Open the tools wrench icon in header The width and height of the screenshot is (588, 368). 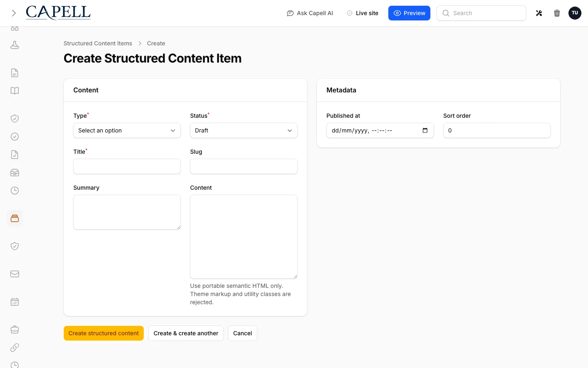(539, 13)
